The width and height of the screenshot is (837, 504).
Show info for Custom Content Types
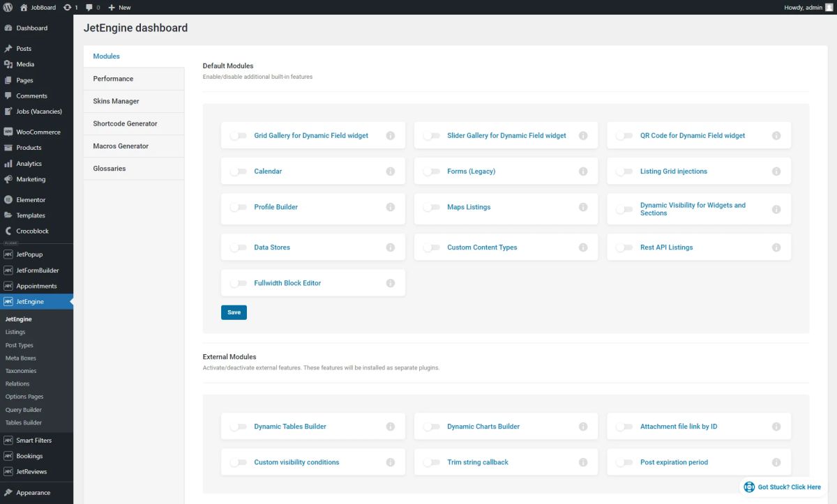click(x=583, y=247)
